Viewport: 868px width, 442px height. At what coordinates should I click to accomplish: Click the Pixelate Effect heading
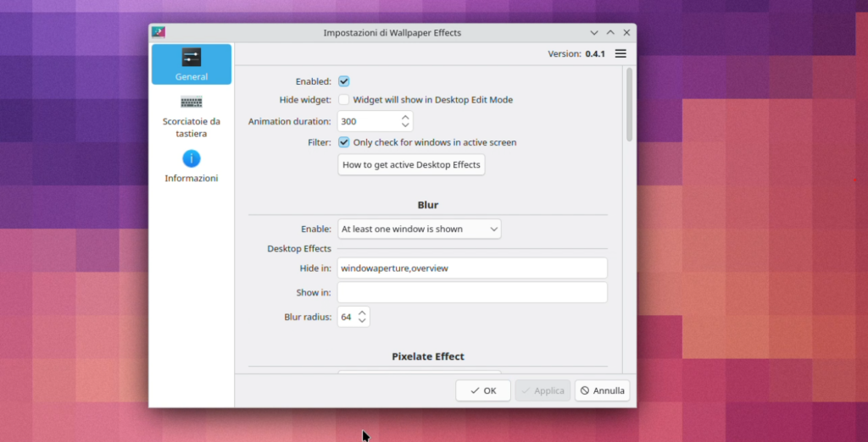428,356
